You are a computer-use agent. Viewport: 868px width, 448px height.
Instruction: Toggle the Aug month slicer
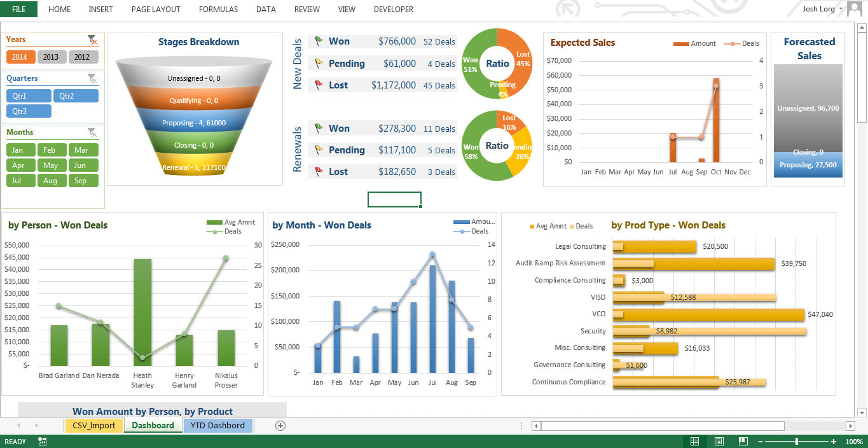pyautogui.click(x=51, y=181)
